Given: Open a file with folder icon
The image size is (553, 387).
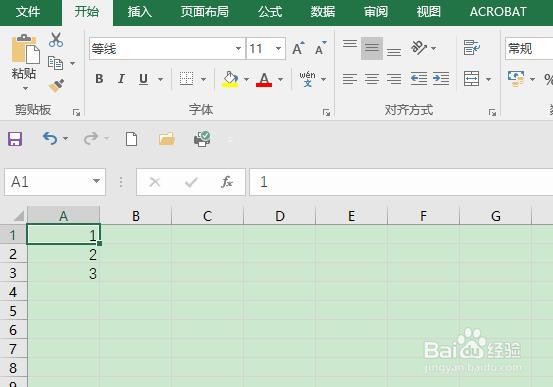Looking at the screenshot, I should [167, 139].
